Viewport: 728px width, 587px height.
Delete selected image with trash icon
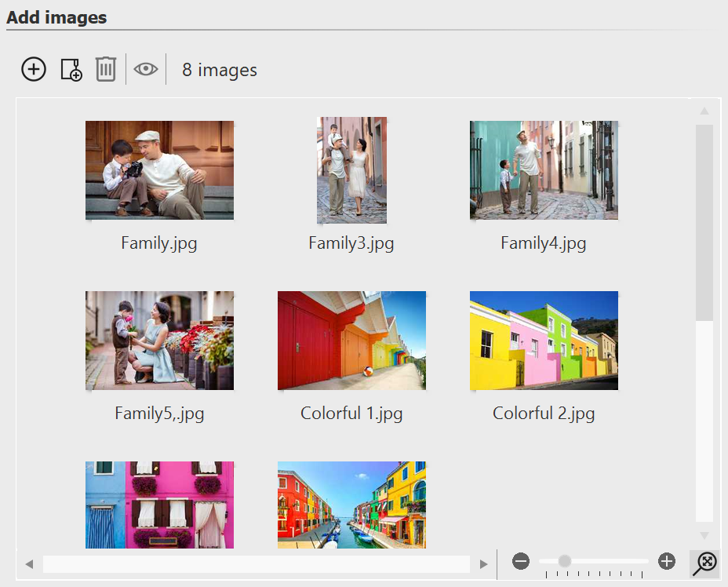point(106,69)
